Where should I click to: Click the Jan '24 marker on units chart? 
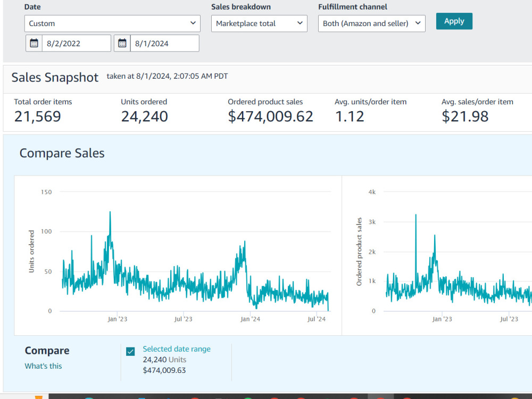250,319
